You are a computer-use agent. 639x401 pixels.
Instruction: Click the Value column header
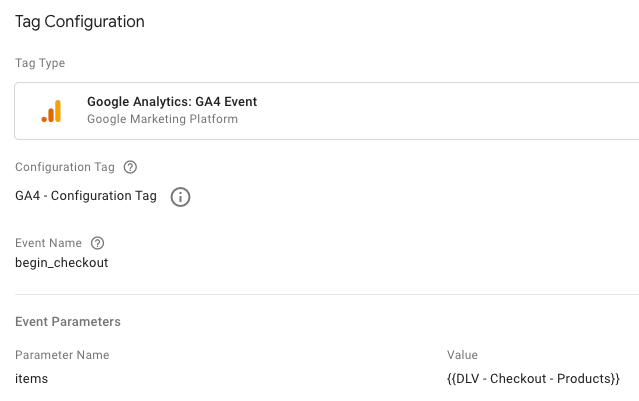pyautogui.click(x=462, y=355)
